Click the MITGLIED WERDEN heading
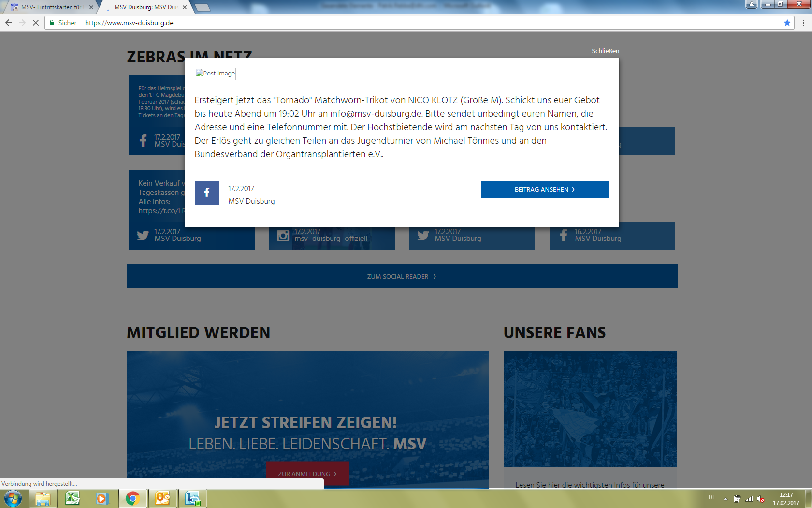 tap(199, 332)
